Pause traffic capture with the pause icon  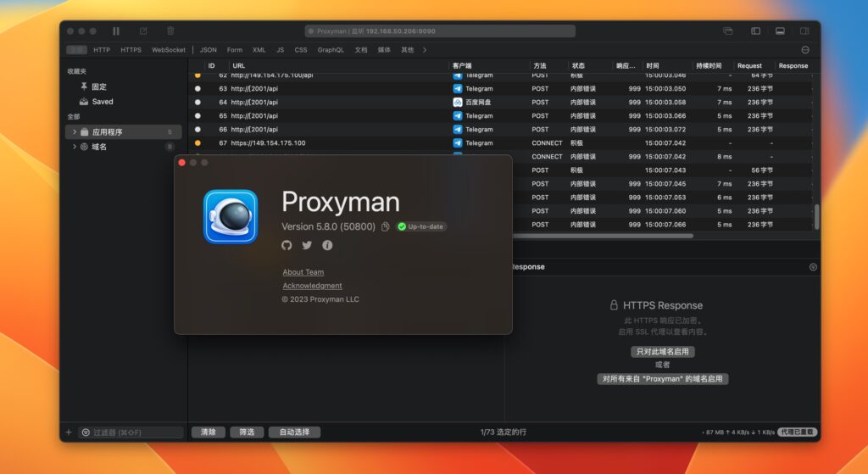(x=115, y=31)
